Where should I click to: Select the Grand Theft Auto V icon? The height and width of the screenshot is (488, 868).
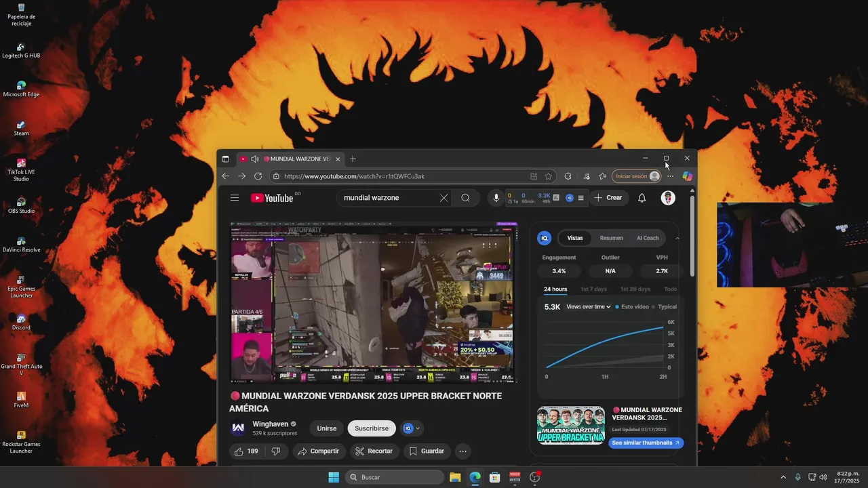(x=21, y=365)
